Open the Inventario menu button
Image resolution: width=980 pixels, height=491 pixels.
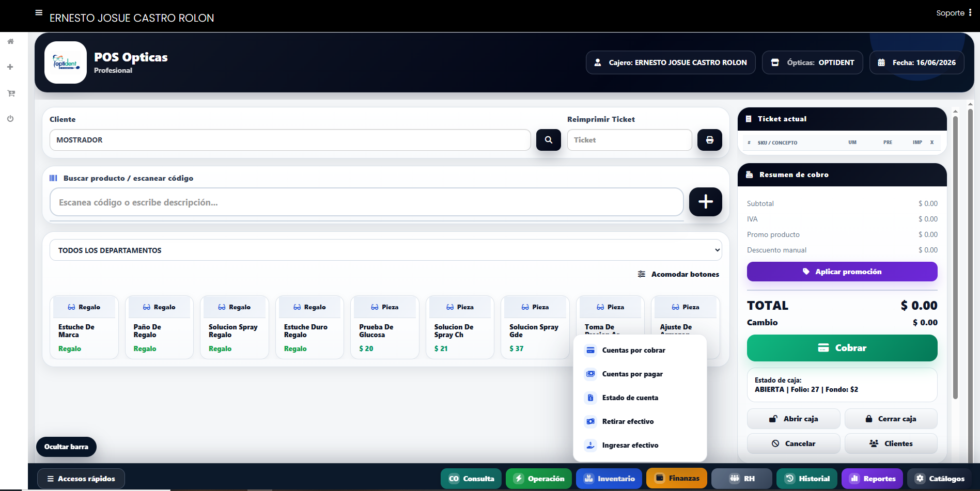609,479
